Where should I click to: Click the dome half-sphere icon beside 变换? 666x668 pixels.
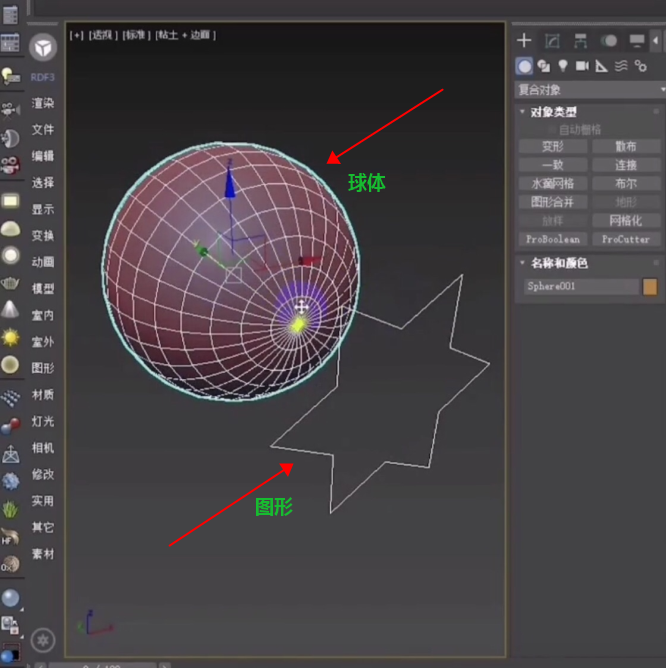[10, 228]
